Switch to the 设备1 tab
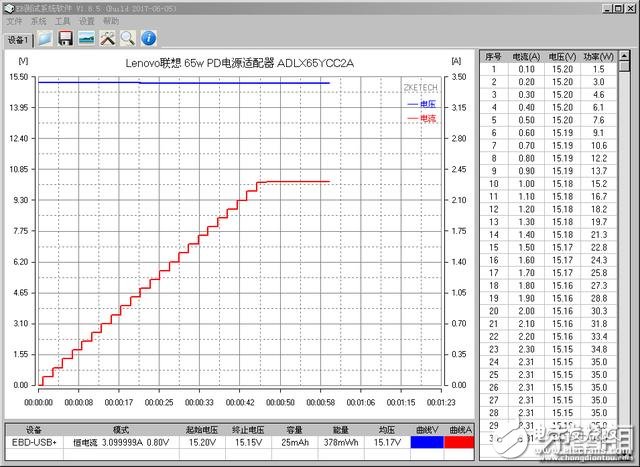 (18, 40)
